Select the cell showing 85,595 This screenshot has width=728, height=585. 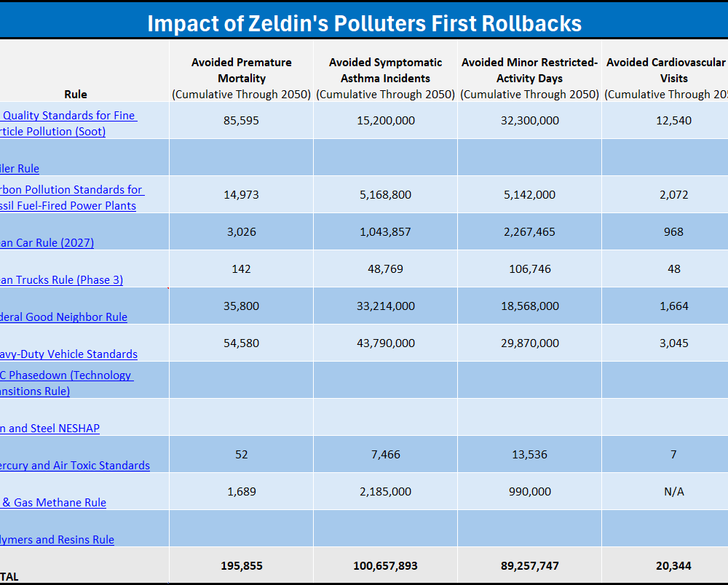click(242, 120)
